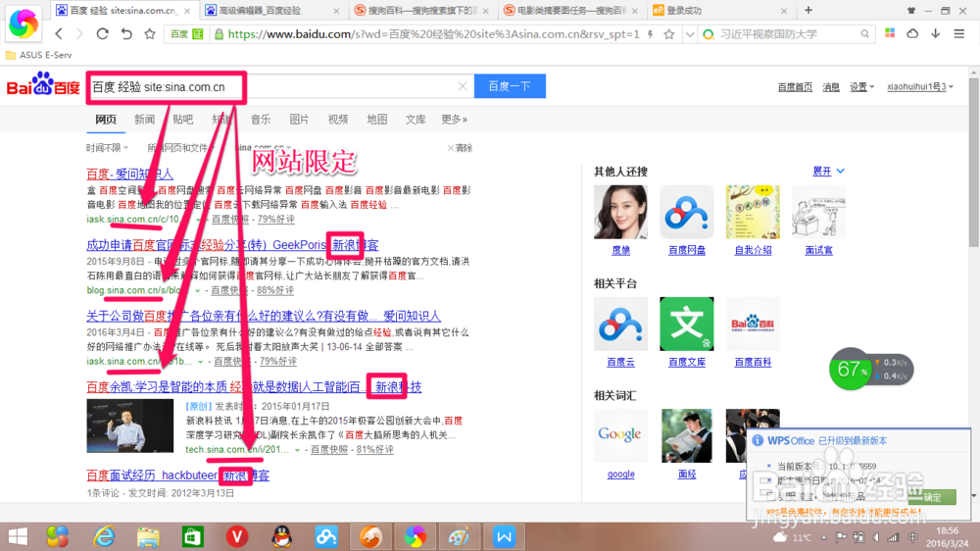Click the 度娘 portrait thumbnail

pos(620,212)
